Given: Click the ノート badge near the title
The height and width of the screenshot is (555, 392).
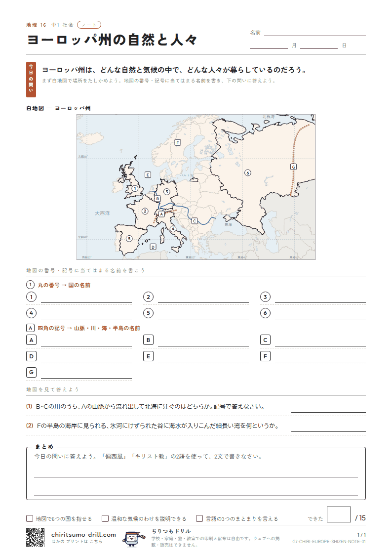Looking at the screenshot, I should 89,25.
